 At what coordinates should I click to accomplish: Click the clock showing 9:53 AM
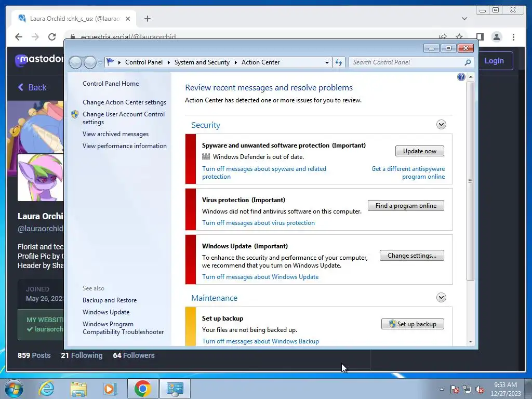(505, 385)
